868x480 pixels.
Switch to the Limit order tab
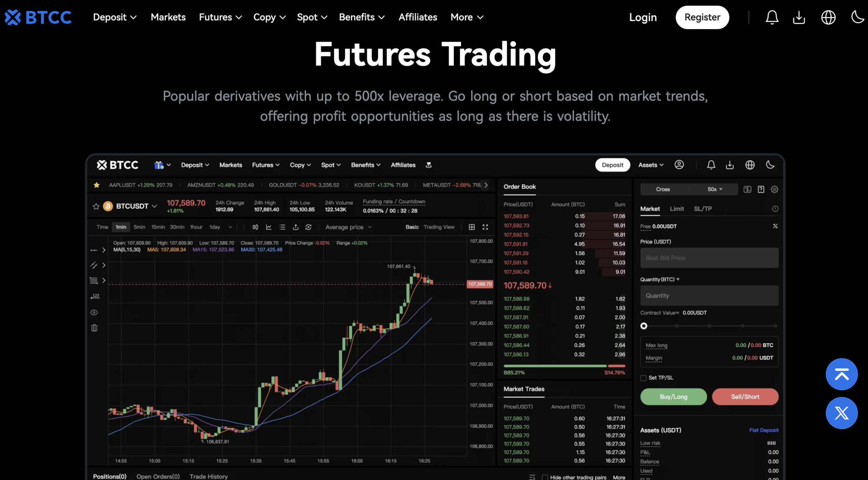677,209
